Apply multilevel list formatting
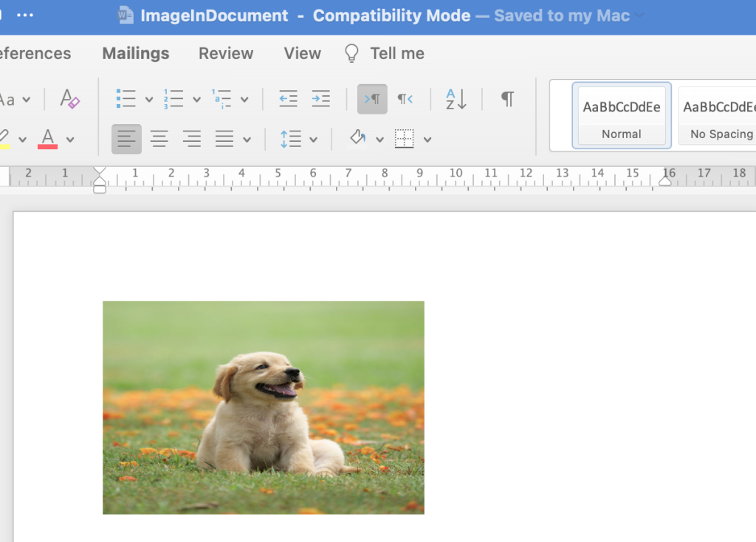756x542 pixels. [221, 99]
